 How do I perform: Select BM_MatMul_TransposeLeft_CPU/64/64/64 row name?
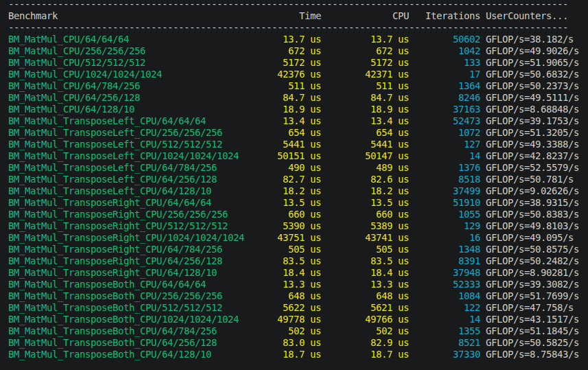point(107,121)
